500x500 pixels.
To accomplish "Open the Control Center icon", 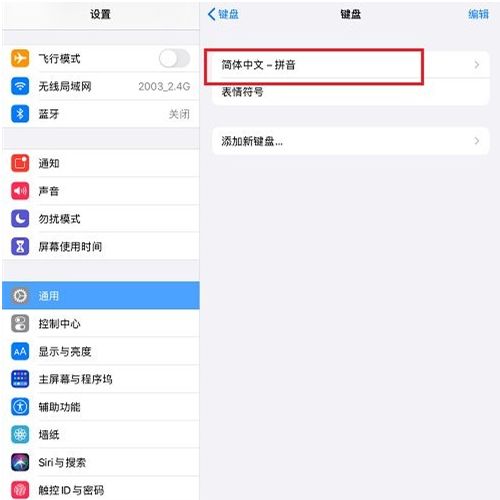I will [20, 324].
